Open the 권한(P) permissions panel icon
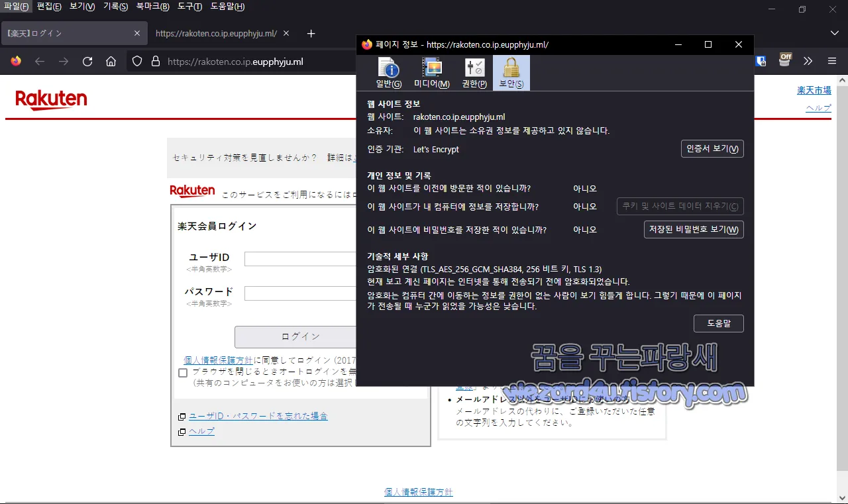This screenshot has height=504, width=848. coord(474,72)
